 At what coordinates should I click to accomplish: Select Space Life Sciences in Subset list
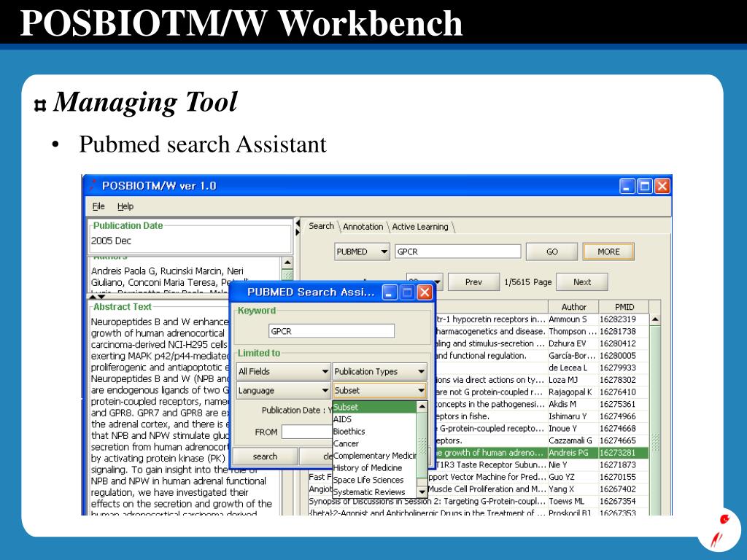click(x=374, y=480)
